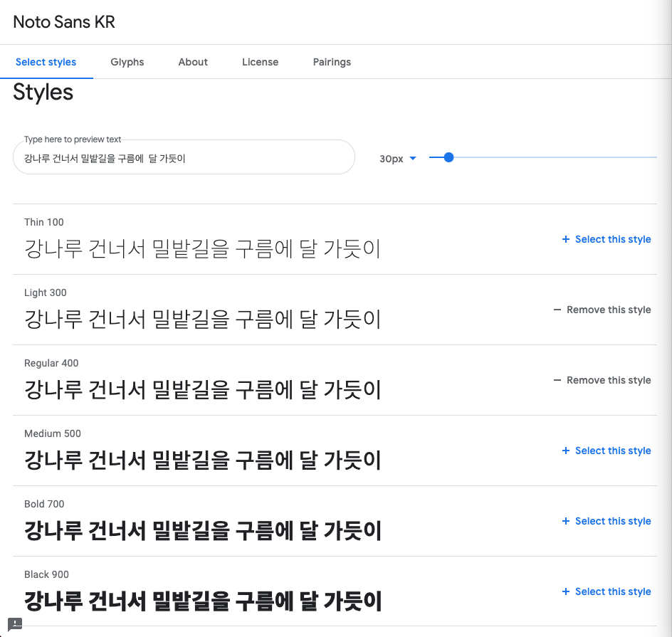This screenshot has height=637, width=672.
Task: Click the 'Medium 500' label
Action: tap(52, 433)
